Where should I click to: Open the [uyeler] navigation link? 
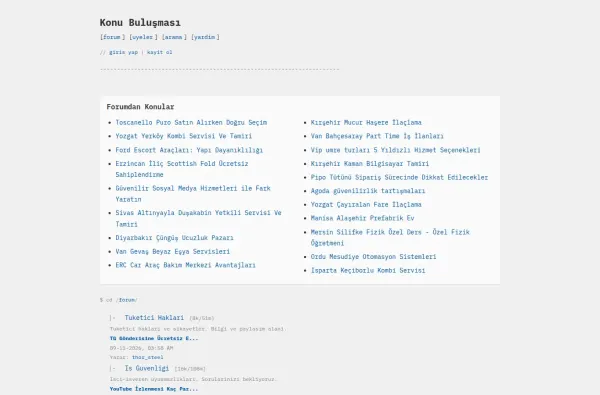point(143,37)
